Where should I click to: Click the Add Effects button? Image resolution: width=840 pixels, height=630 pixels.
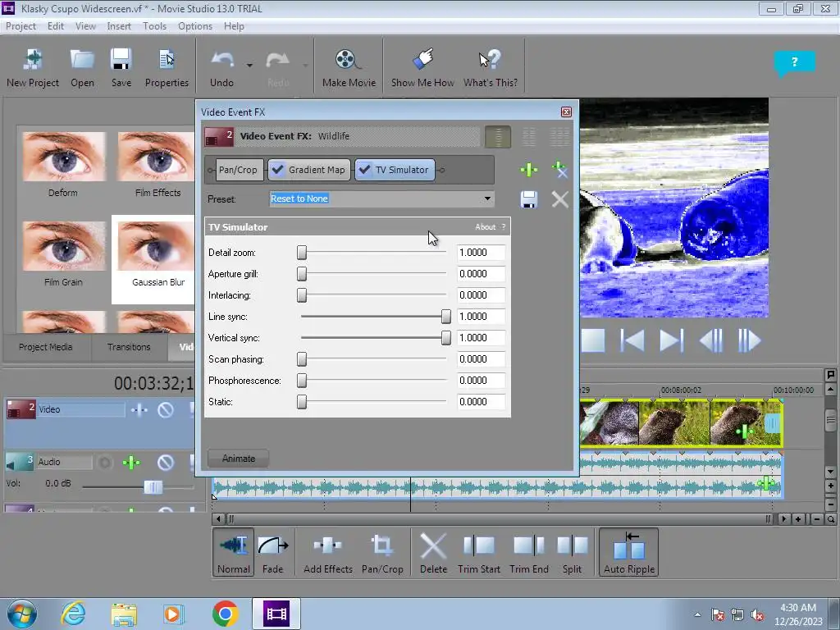click(x=328, y=552)
